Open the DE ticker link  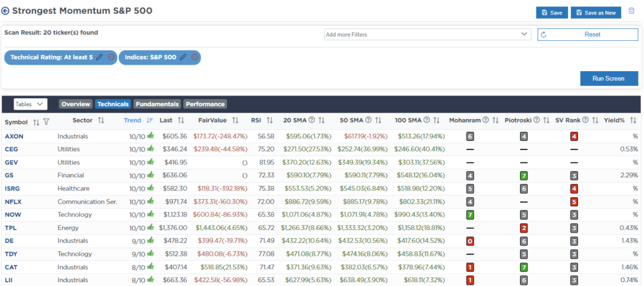pyautogui.click(x=9, y=241)
